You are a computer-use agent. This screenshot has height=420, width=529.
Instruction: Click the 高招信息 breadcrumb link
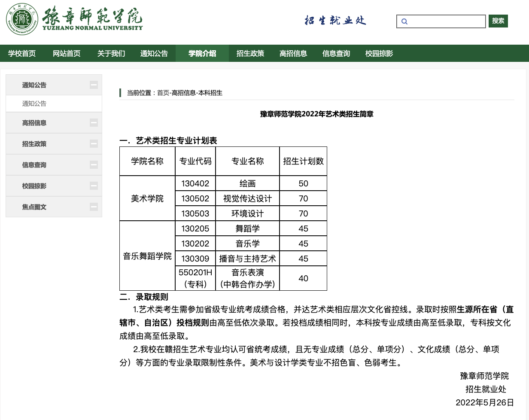pyautogui.click(x=184, y=93)
